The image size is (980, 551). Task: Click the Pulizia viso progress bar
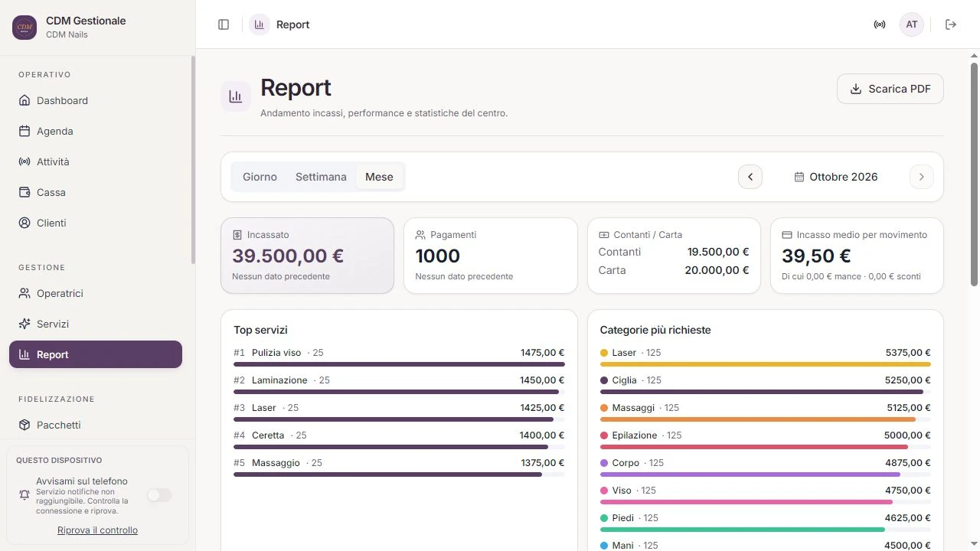point(399,364)
